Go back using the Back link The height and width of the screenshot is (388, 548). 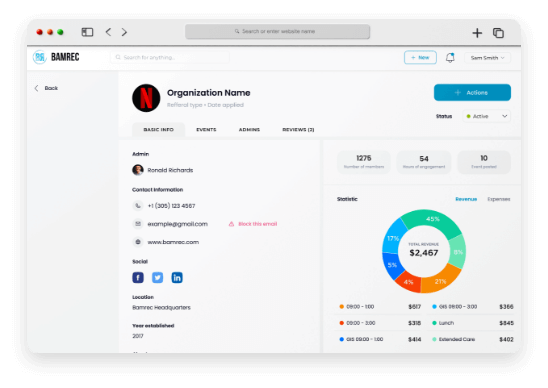(46, 88)
